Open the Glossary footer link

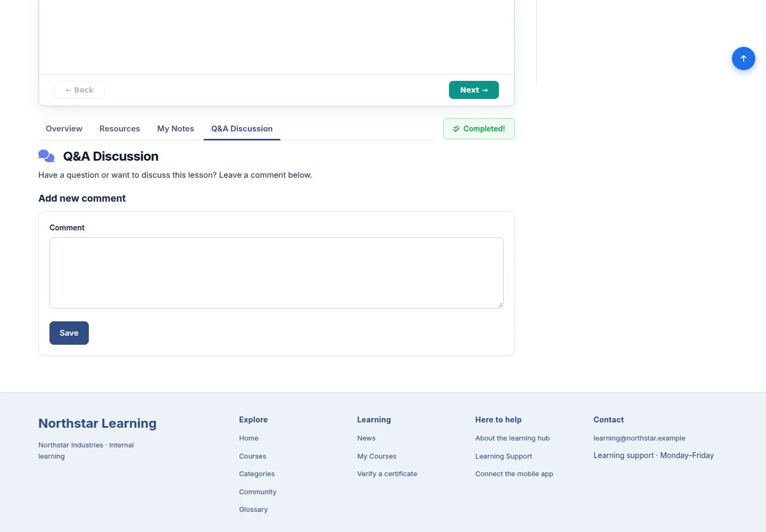coord(253,510)
